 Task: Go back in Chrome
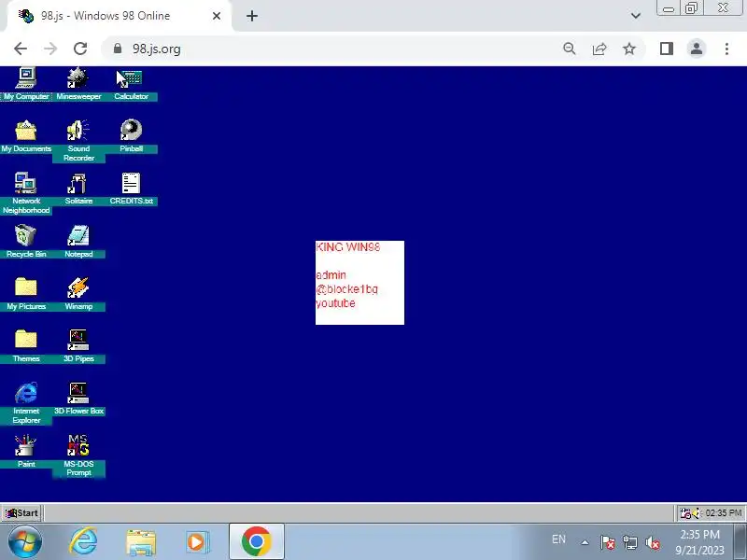(21, 49)
